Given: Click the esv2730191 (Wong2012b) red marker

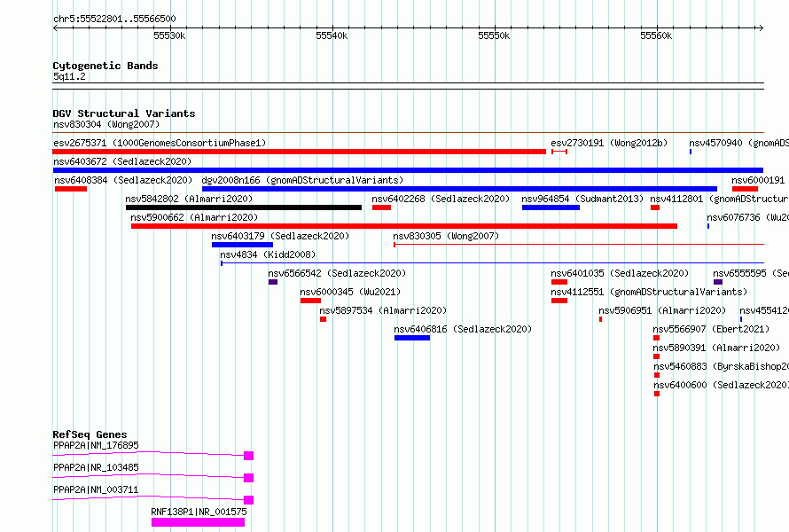Looking at the screenshot, I should (559, 152).
